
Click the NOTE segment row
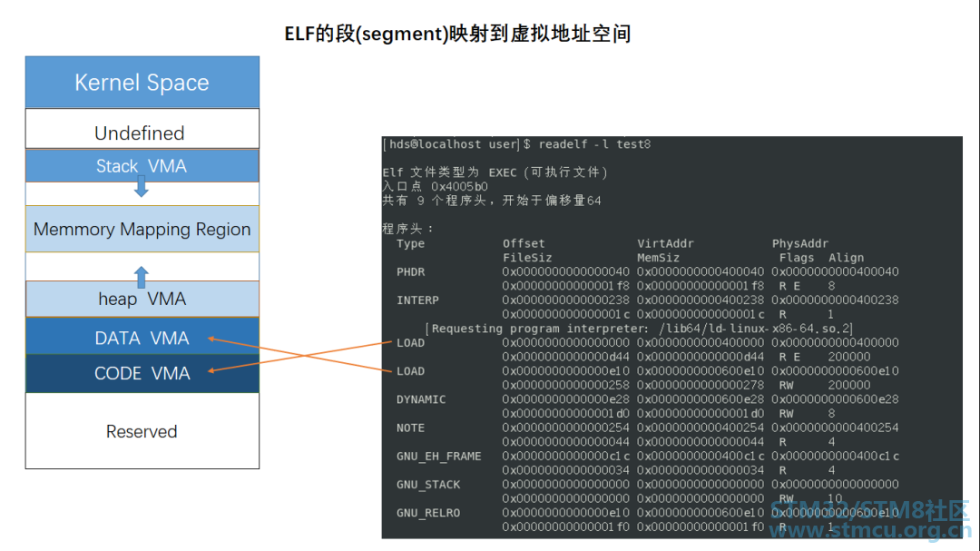[x=410, y=428]
